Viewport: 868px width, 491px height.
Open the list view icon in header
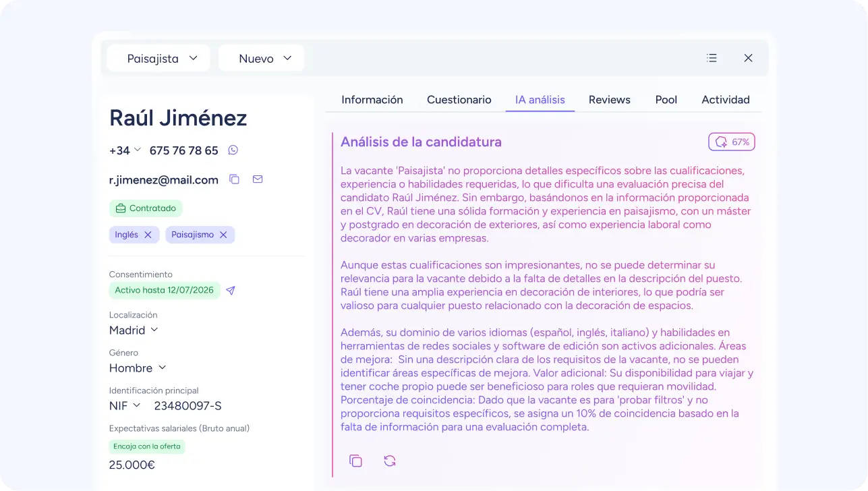click(712, 58)
